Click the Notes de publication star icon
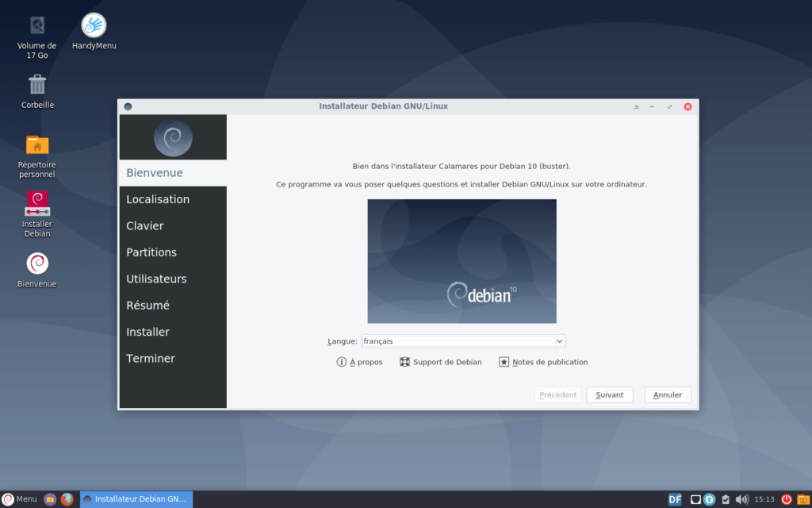 click(504, 361)
